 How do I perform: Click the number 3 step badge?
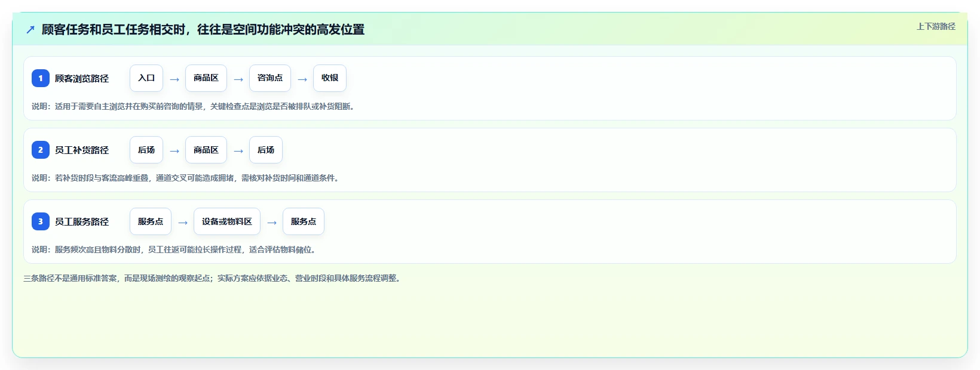point(41,221)
